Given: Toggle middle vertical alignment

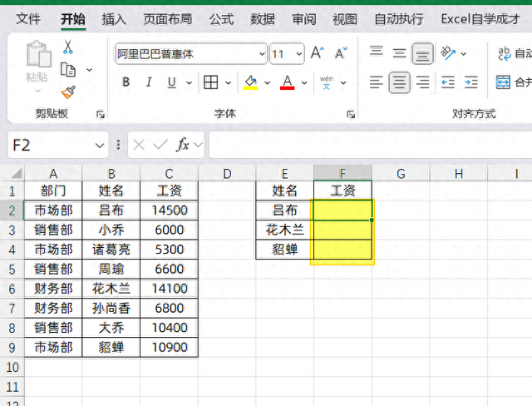Looking at the screenshot, I should click(399, 53).
